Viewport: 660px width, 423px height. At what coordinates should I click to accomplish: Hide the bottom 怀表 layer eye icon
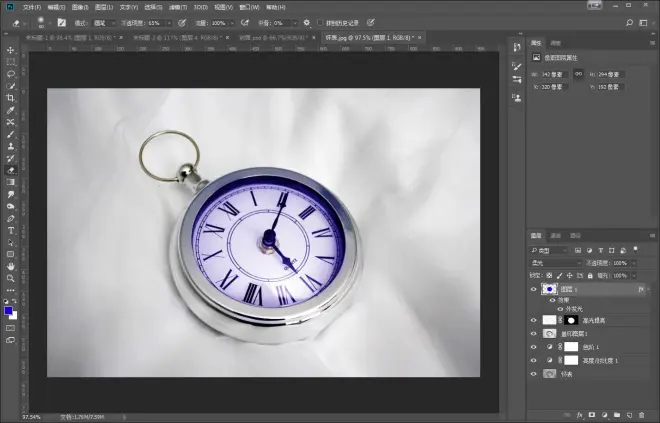click(534, 374)
